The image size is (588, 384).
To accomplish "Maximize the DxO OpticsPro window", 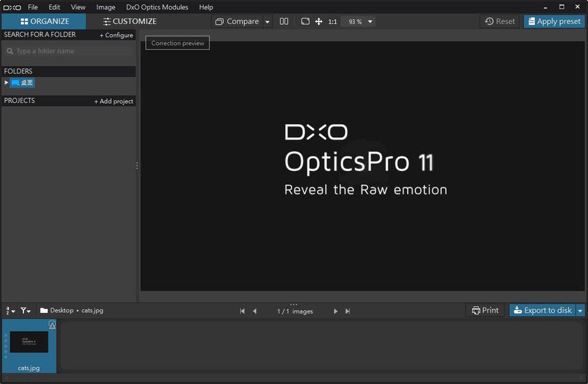I will pos(561,7).
